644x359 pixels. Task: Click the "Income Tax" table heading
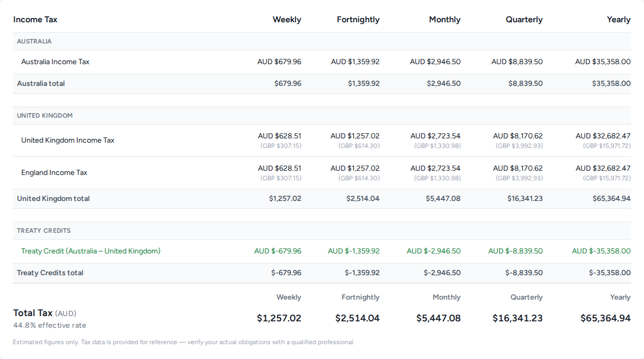coord(35,20)
